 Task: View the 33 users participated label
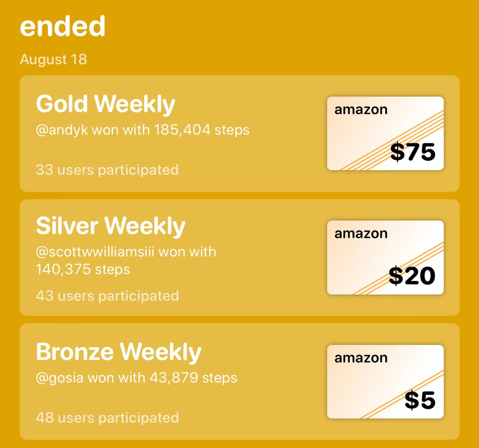[x=107, y=170]
